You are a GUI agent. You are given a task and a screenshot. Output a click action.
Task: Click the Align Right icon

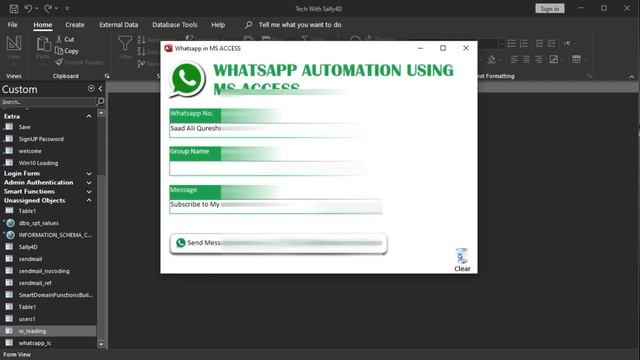click(538, 60)
